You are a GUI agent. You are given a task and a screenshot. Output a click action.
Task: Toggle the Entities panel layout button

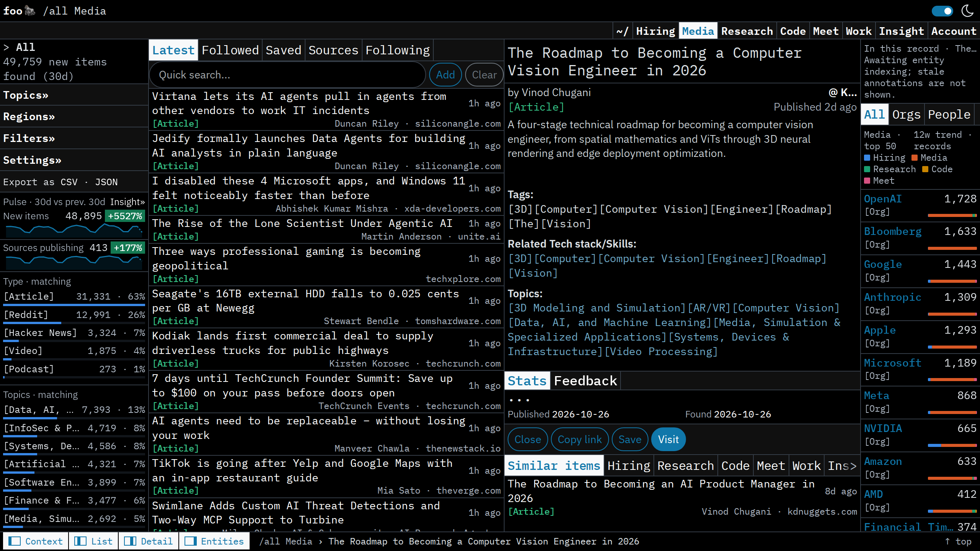pyautogui.click(x=214, y=541)
